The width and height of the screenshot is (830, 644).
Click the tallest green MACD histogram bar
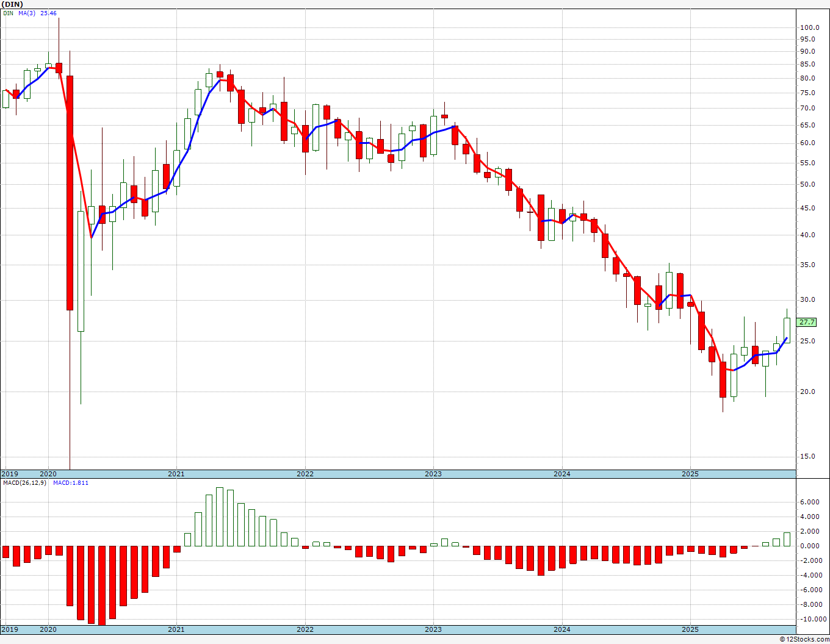pyautogui.click(x=220, y=517)
